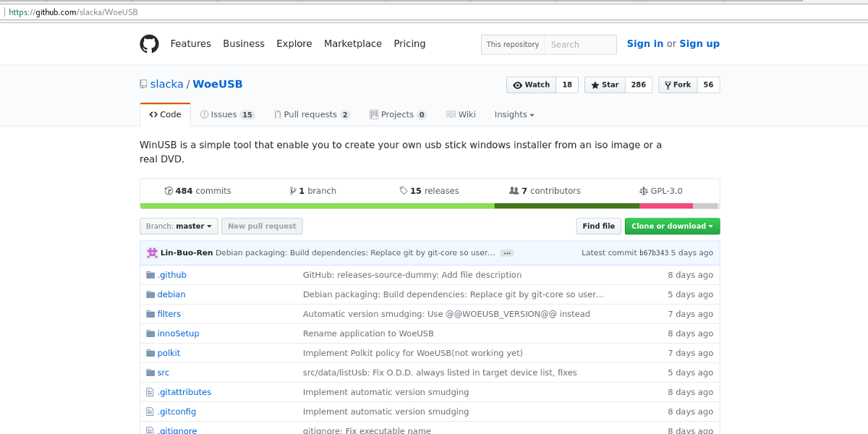This screenshot has height=434, width=868.
Task: Open the 15 releases link
Action: pyautogui.click(x=429, y=191)
